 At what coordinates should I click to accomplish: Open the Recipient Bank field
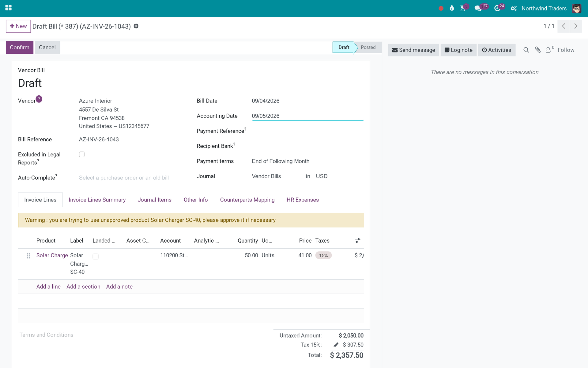pyautogui.click(x=307, y=146)
